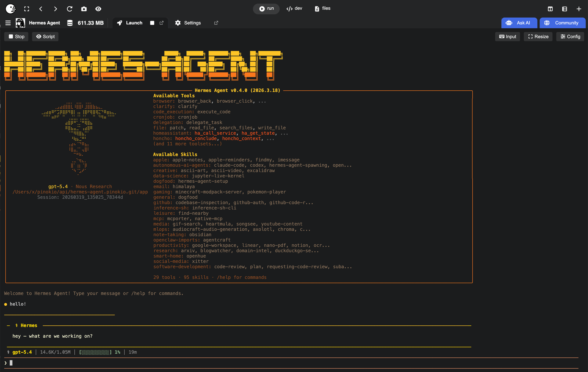Toggle the eye visibility icon
588x372 pixels.
coord(98,9)
